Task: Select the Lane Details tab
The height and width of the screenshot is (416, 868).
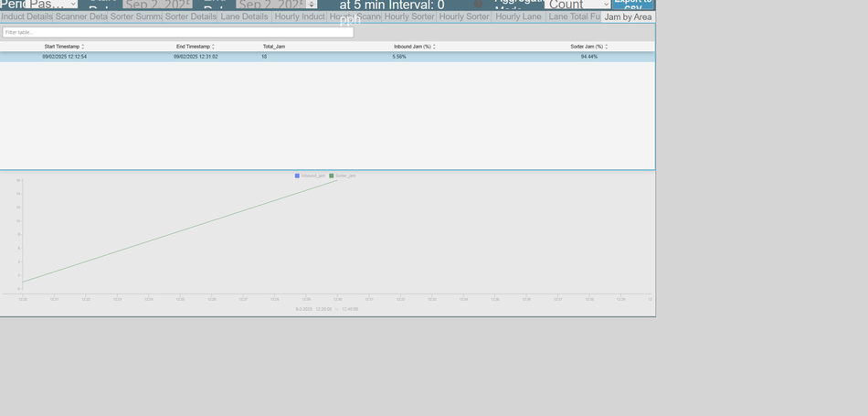Action: 244,16
